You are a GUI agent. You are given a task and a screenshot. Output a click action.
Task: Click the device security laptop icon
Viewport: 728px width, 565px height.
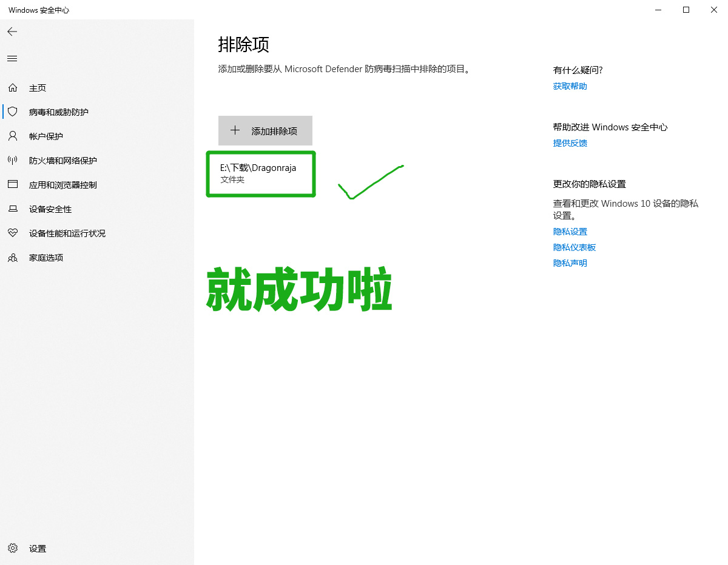13,209
